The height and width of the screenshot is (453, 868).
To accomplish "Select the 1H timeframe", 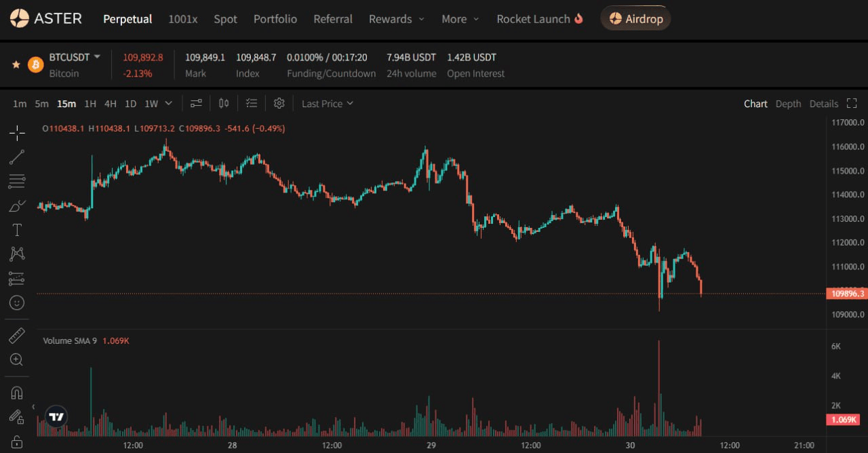I will (x=90, y=104).
